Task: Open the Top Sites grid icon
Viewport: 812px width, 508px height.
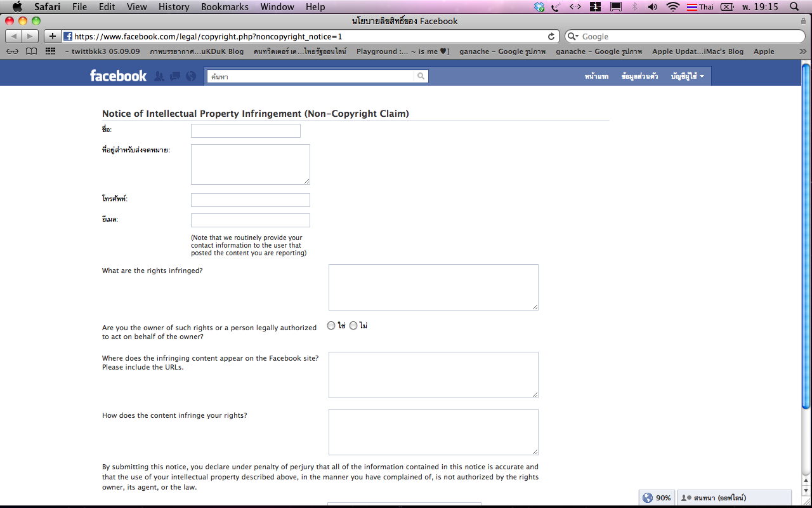Action: pyautogui.click(x=51, y=51)
